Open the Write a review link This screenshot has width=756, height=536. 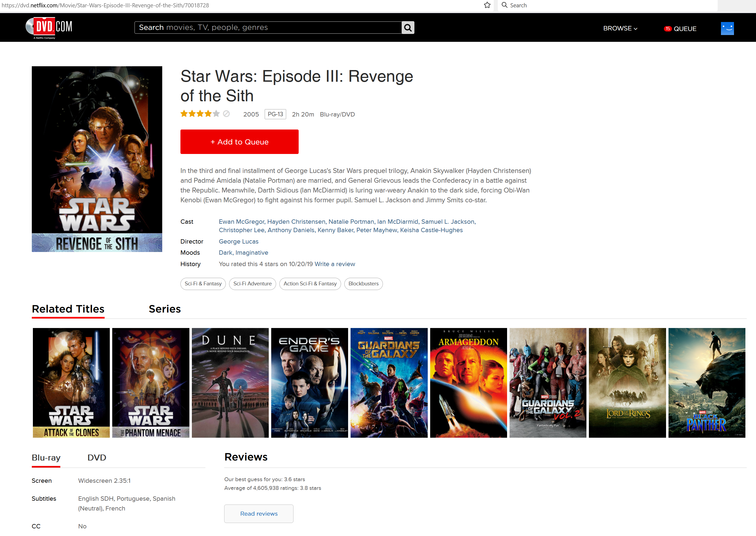coord(335,264)
